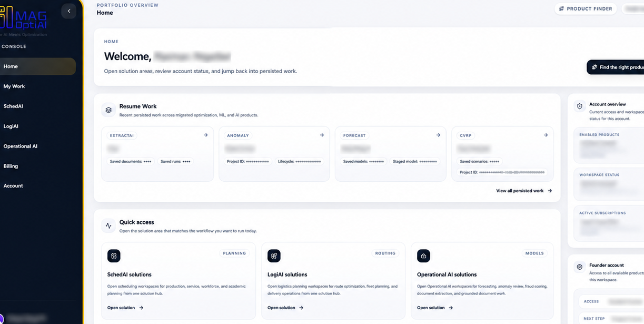The width and height of the screenshot is (644, 324).
Task: Click the PORTFOLIO OVERVIEW breadcrumb
Action: [x=127, y=5]
